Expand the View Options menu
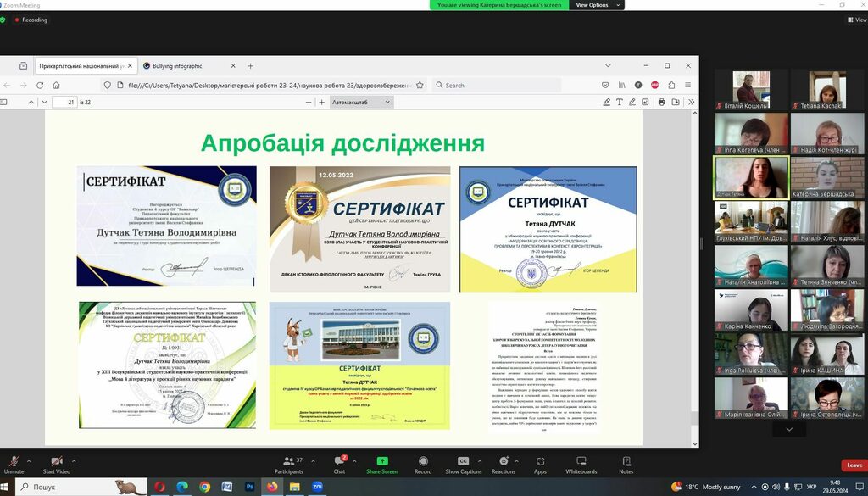This screenshot has height=496, width=868. click(x=598, y=5)
